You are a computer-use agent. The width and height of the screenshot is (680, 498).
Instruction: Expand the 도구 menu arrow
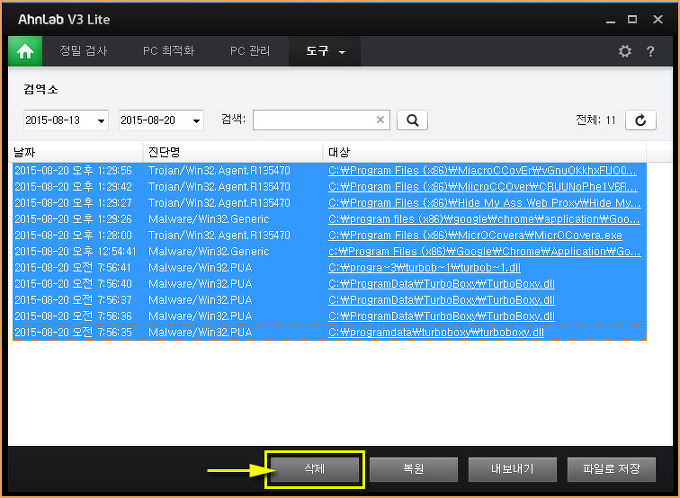(x=342, y=52)
